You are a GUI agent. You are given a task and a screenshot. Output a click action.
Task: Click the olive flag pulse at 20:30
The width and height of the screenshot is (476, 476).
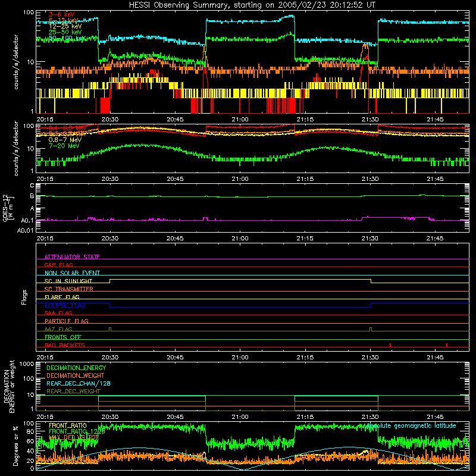click(110, 330)
